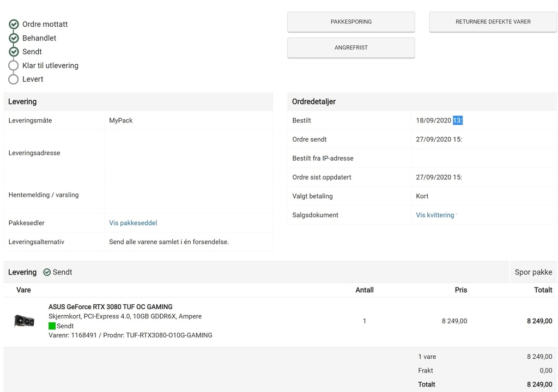Click the Antall column header
The height and width of the screenshot is (392, 558).
pos(365,290)
